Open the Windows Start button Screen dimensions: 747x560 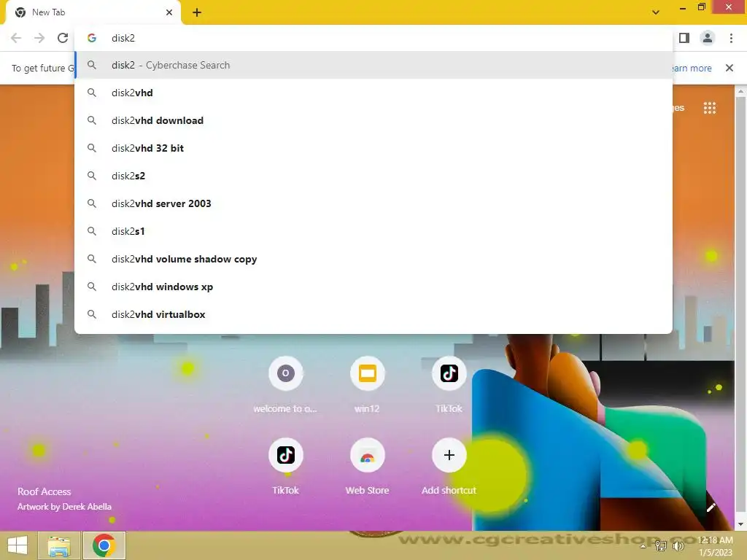coord(18,545)
